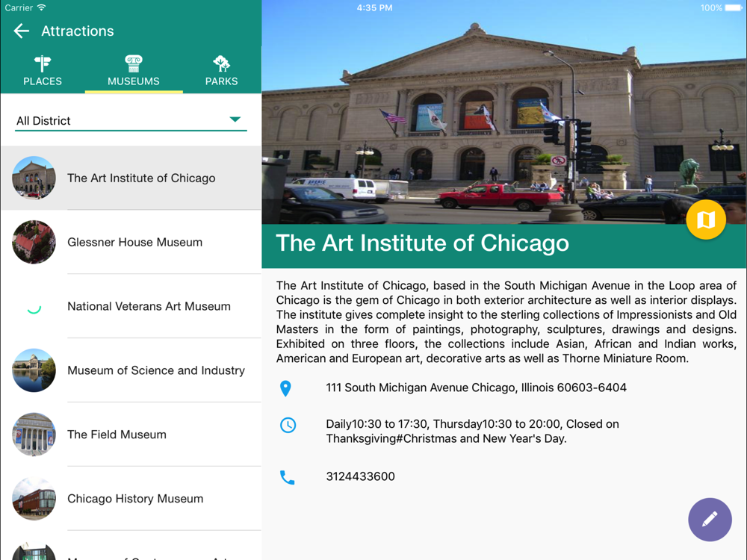This screenshot has height=560, width=747.
Task: Open Glessner House Museum thumbnail
Action: [34, 242]
